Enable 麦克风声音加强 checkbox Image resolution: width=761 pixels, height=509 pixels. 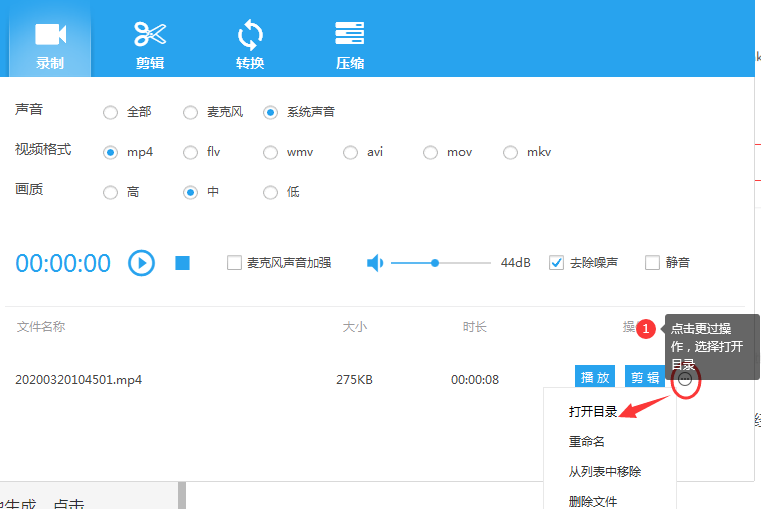tap(235, 263)
